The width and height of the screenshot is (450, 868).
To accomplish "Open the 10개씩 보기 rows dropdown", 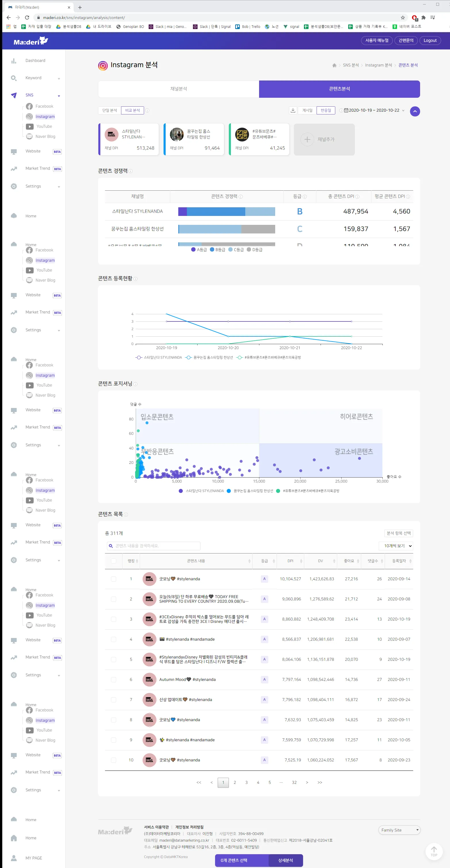I will click(396, 546).
